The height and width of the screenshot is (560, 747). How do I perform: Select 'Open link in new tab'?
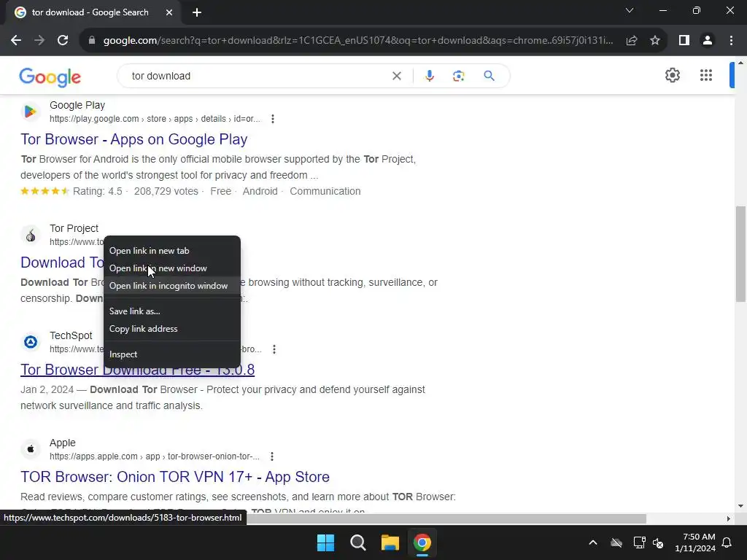point(172,251)
